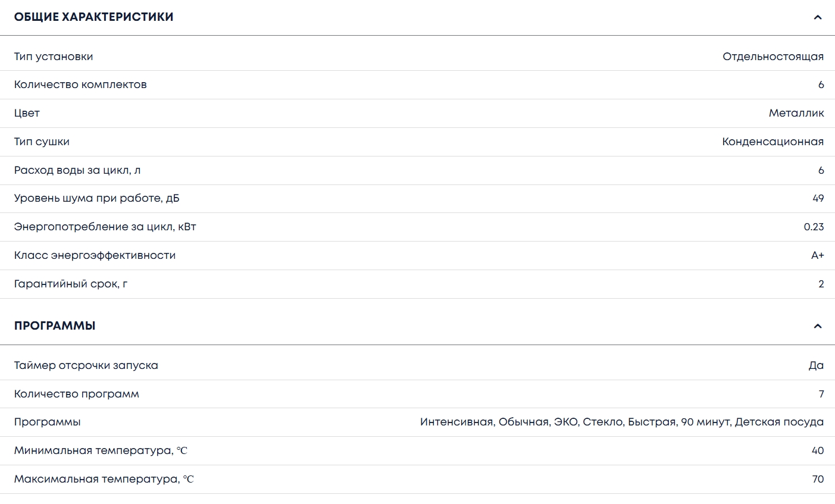Click the 0.23 energy consumption value

pyautogui.click(x=814, y=227)
